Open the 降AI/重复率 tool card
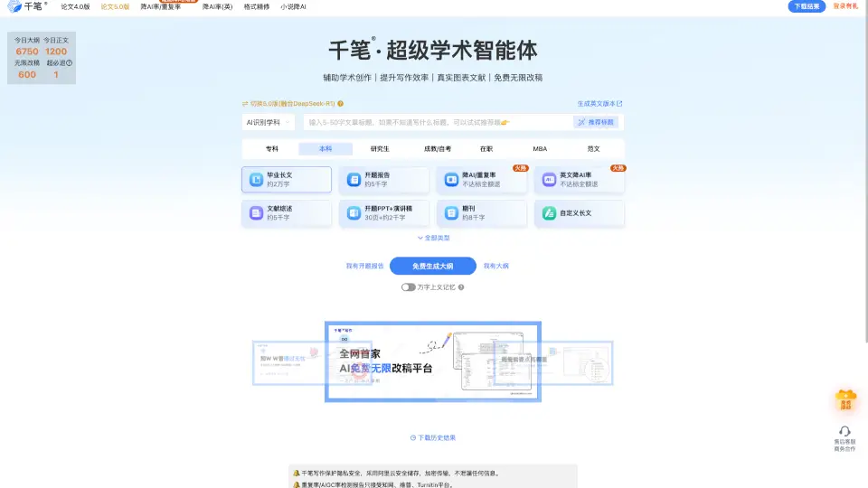 (481, 180)
